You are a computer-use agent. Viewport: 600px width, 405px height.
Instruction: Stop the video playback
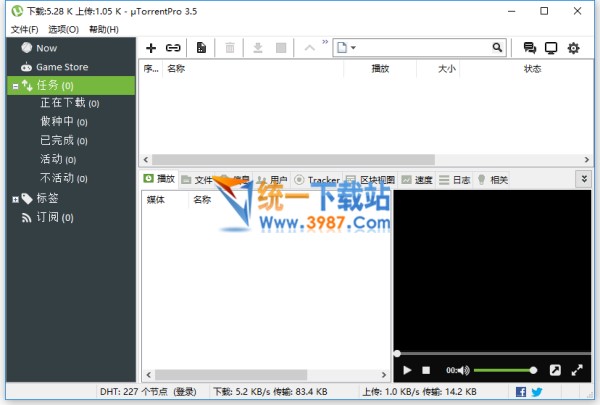pyautogui.click(x=426, y=370)
